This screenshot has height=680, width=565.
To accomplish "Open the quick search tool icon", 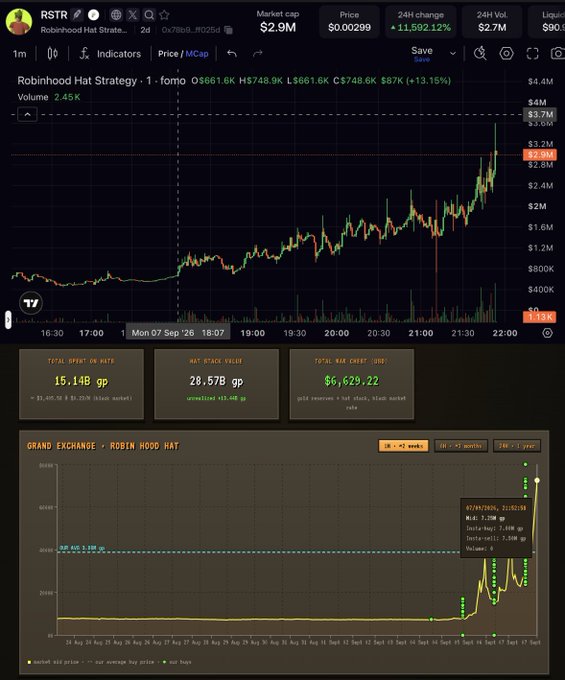I will [x=480, y=53].
